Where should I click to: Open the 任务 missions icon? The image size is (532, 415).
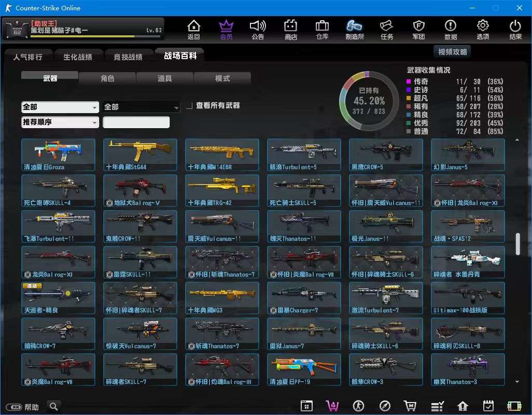point(387,30)
